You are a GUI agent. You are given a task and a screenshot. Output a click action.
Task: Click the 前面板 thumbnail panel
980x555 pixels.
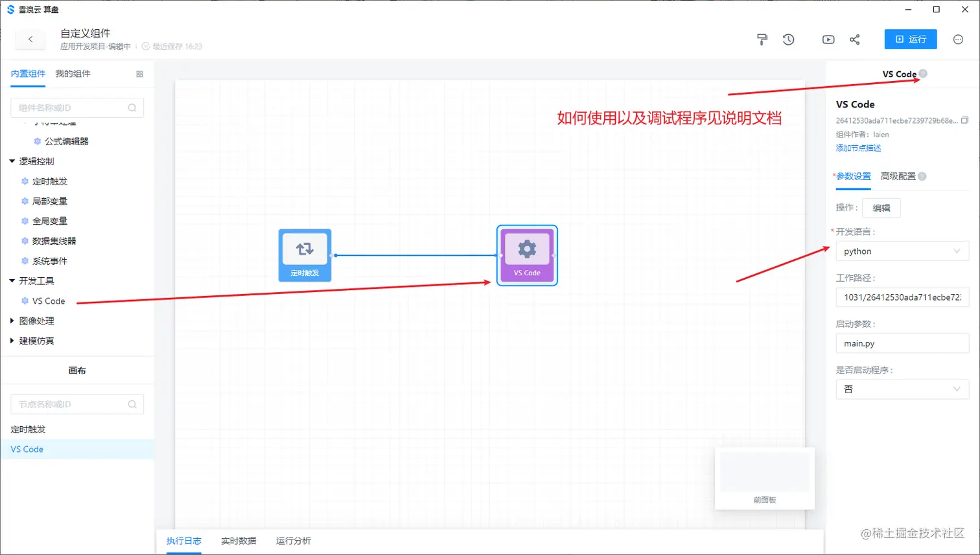[765, 478]
